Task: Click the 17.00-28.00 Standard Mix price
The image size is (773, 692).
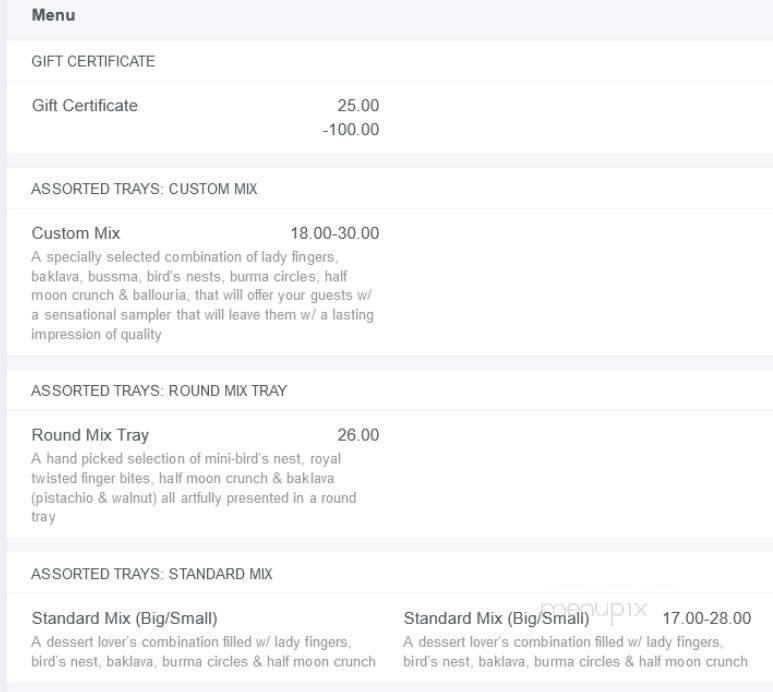Action: coord(706,619)
